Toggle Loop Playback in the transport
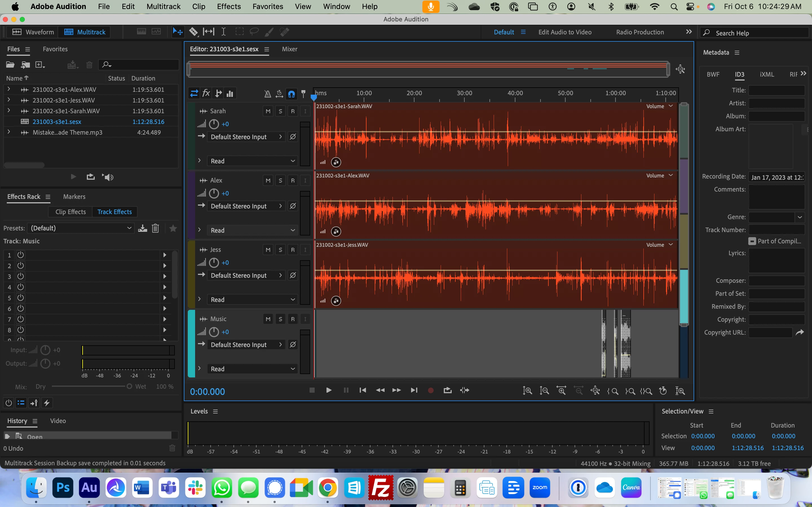Image resolution: width=812 pixels, height=507 pixels. (447, 390)
